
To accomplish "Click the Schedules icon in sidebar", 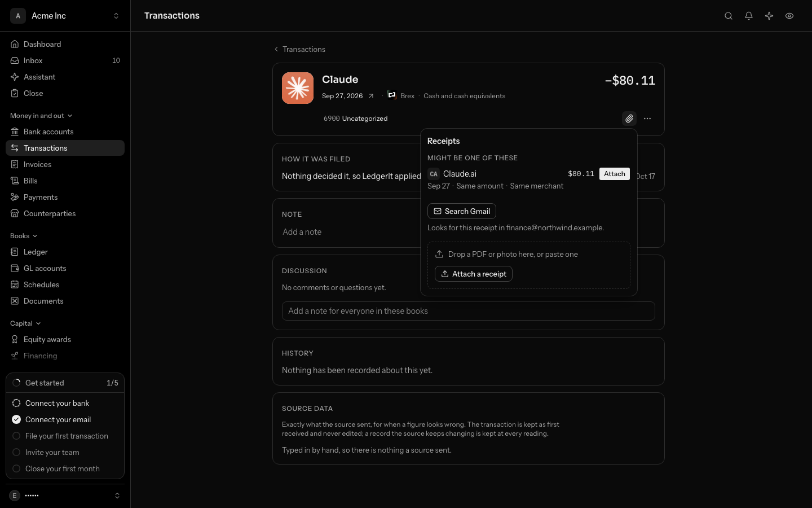I will [15, 284].
